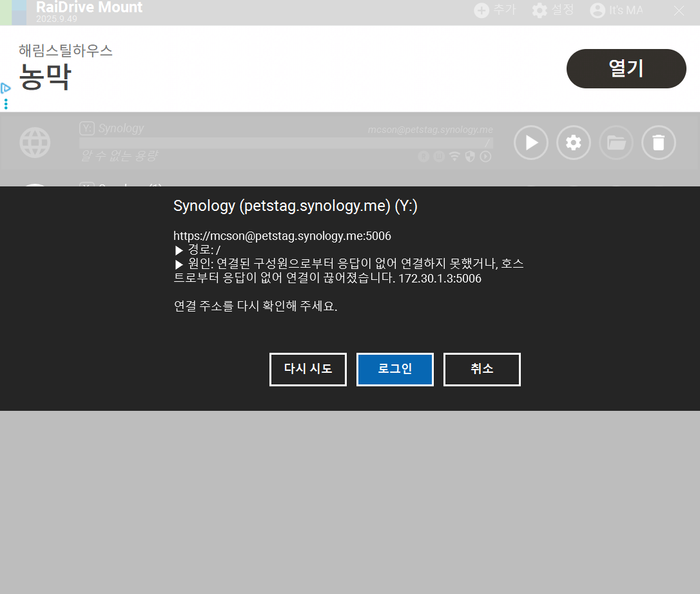This screenshot has width=700, height=594.
Task: Click the Wi-Fi status icon on Synology drive
Action: (455, 157)
